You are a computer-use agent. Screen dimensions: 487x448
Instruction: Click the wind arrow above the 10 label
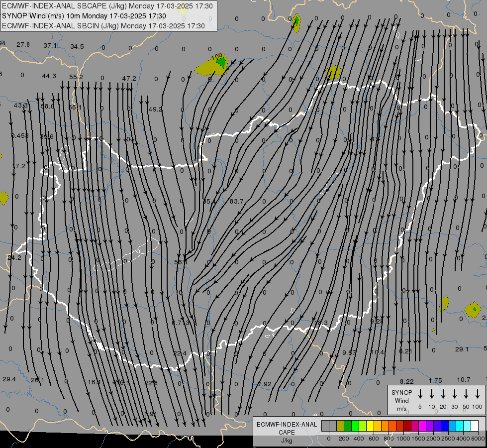pos(432,394)
